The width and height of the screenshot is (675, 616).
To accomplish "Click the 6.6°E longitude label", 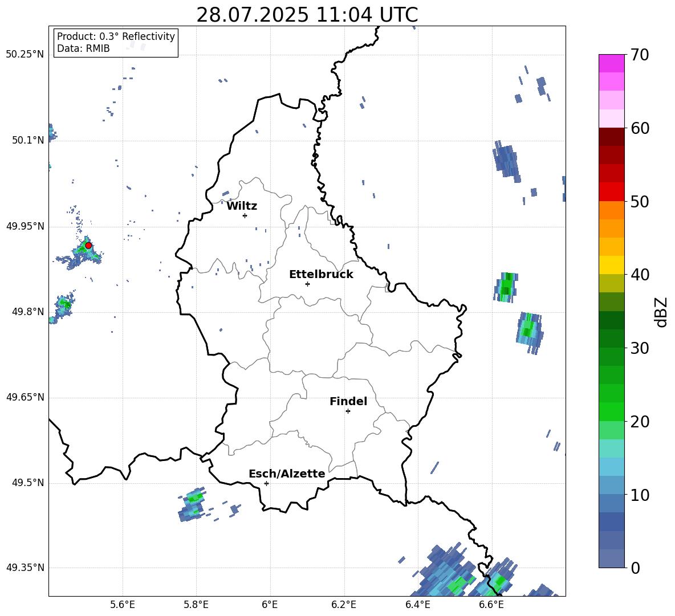I will click(491, 605).
